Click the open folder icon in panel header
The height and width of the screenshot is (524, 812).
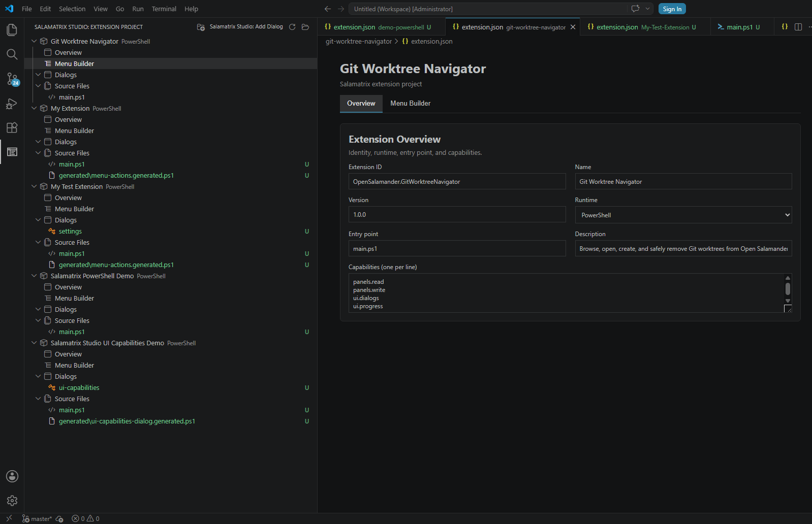305,27
